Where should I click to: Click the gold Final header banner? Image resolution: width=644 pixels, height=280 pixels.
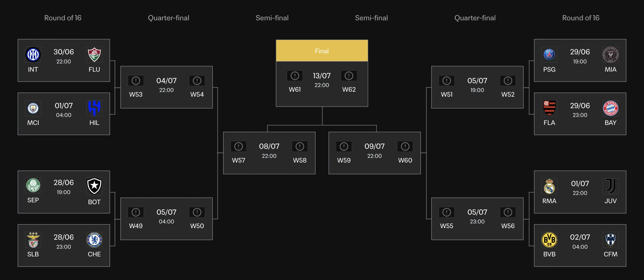[x=322, y=51]
